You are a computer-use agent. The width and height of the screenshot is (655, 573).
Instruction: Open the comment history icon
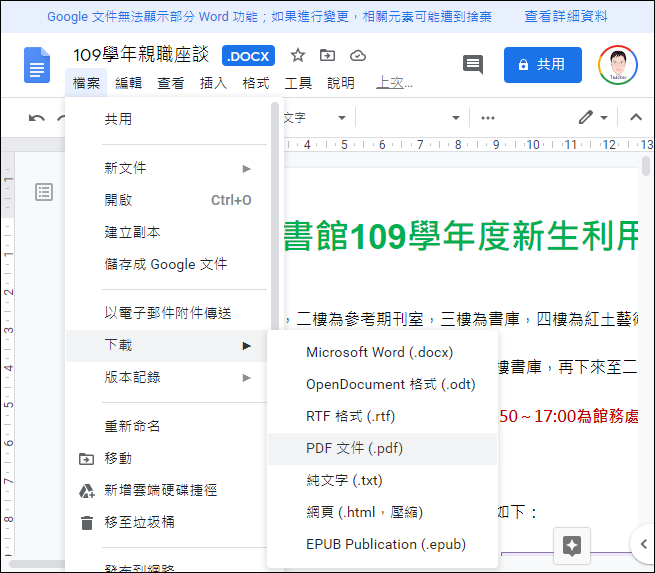pos(473,64)
